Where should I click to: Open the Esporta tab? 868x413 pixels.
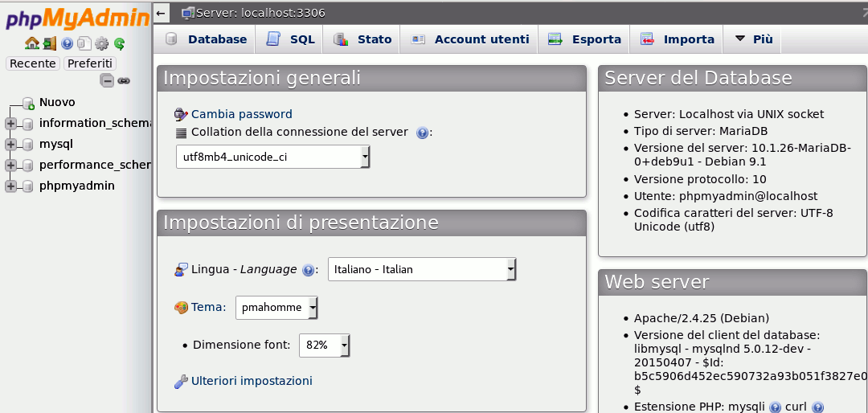point(584,39)
